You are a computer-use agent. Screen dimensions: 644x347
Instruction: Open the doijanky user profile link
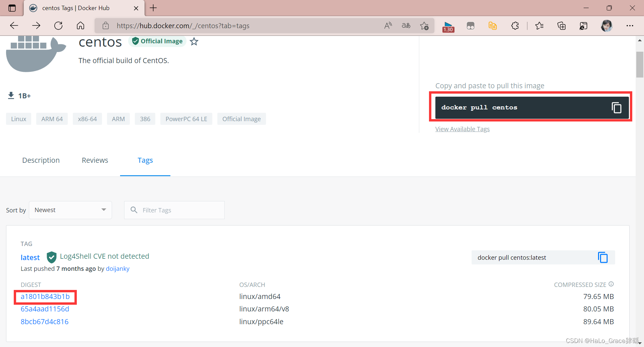coord(118,269)
